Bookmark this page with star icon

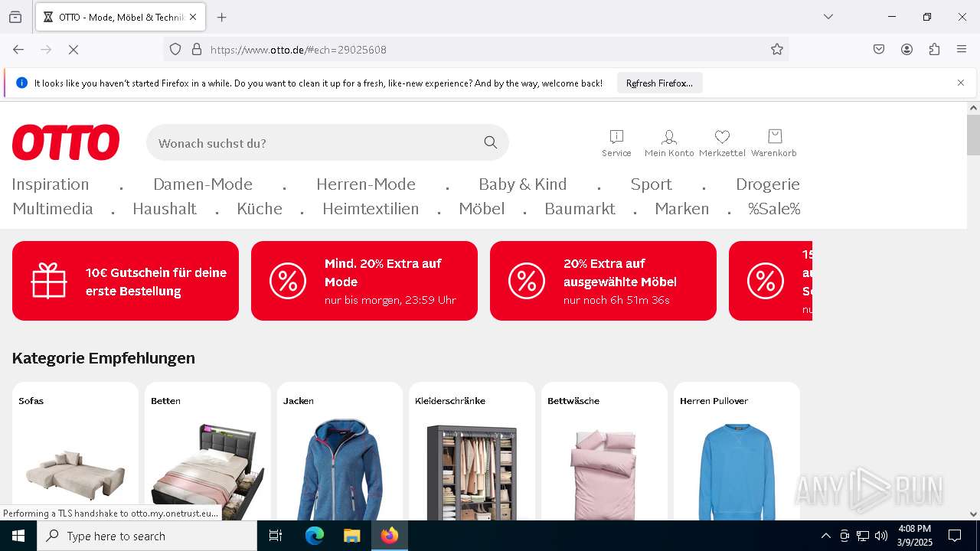[x=777, y=50]
